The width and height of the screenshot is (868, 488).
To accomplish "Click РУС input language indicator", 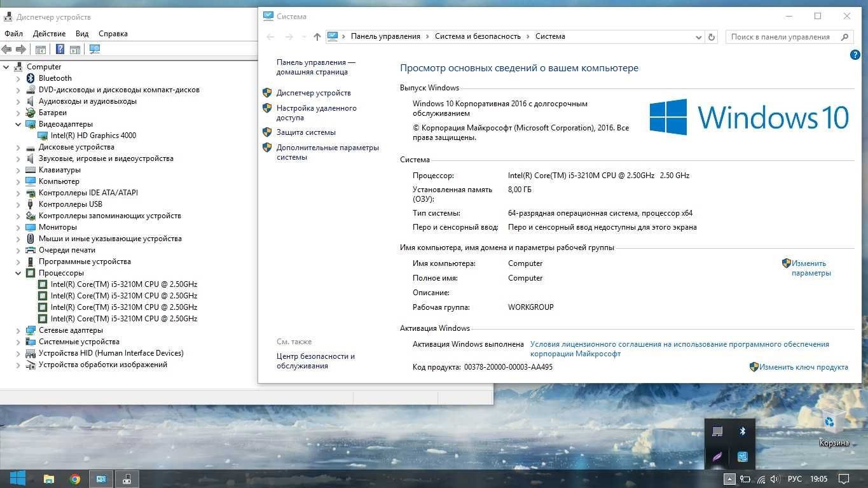I will click(x=795, y=479).
